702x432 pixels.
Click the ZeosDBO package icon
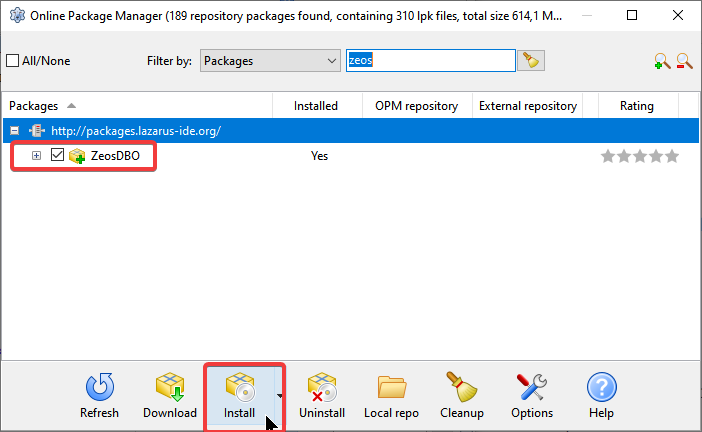pyautogui.click(x=77, y=156)
